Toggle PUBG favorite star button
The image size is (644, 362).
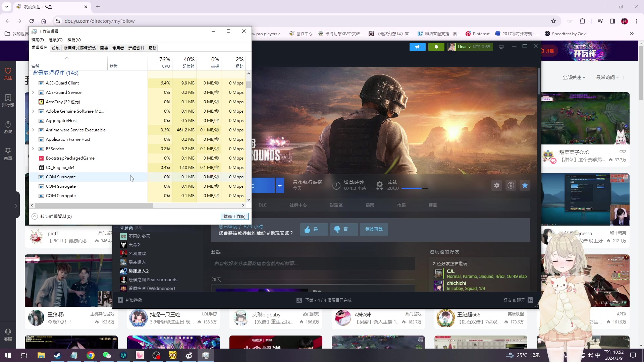[525, 185]
